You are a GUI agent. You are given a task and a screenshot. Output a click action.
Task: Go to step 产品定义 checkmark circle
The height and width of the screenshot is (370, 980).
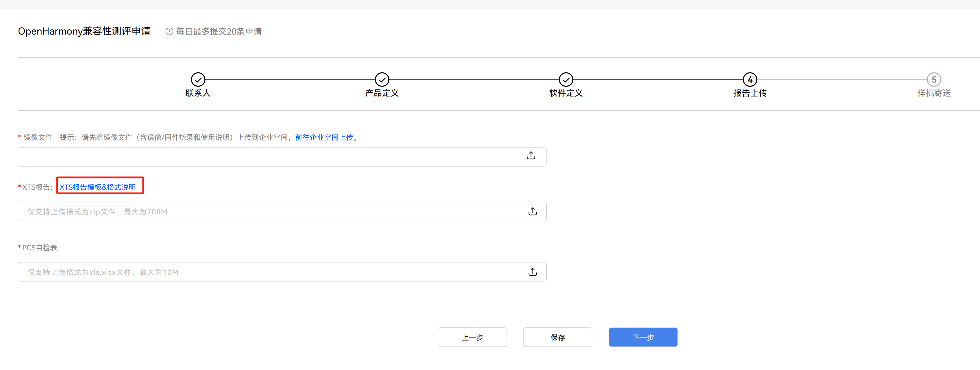click(382, 80)
